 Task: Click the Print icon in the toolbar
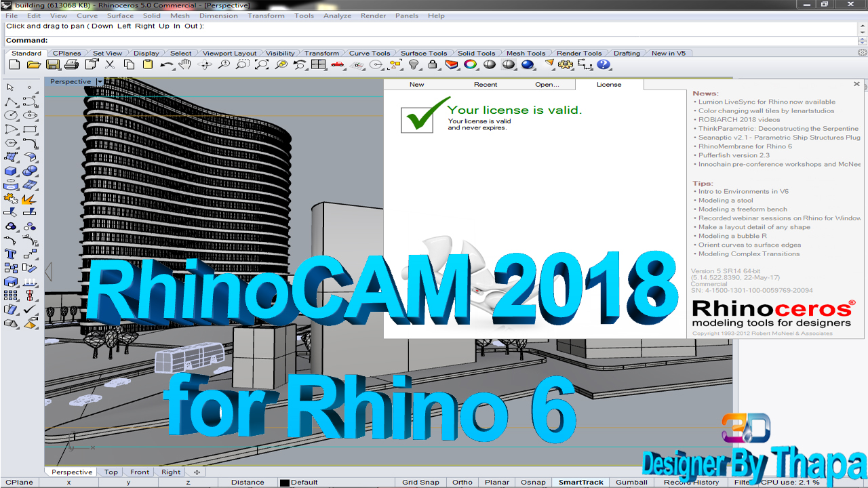coord(72,65)
